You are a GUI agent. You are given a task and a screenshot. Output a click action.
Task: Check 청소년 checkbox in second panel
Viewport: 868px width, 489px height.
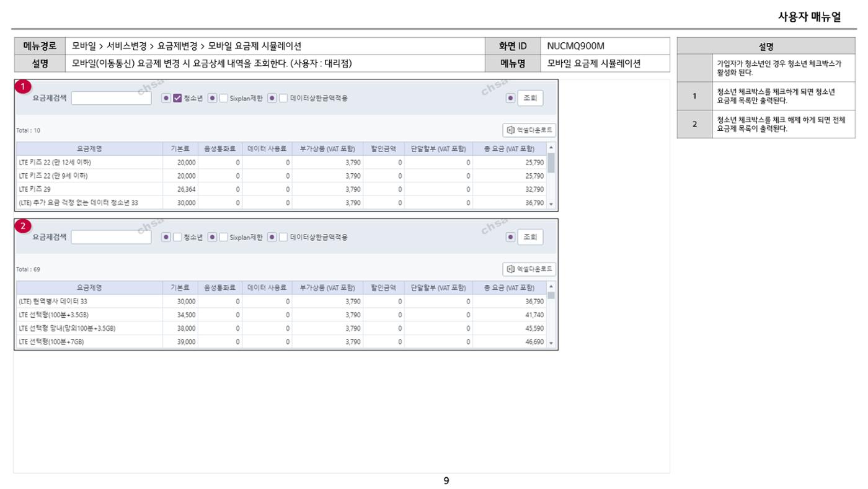pos(177,237)
